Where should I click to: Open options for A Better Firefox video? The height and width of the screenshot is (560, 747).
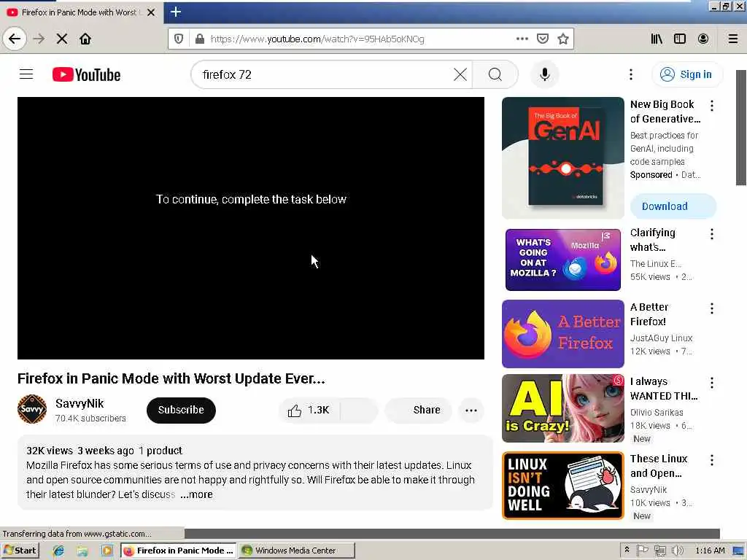[712, 308]
